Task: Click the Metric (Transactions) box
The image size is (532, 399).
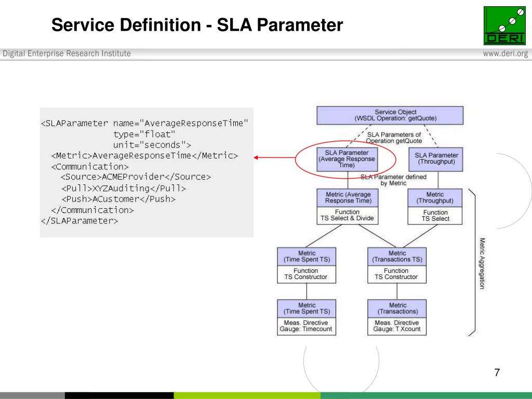Action: click(x=397, y=309)
